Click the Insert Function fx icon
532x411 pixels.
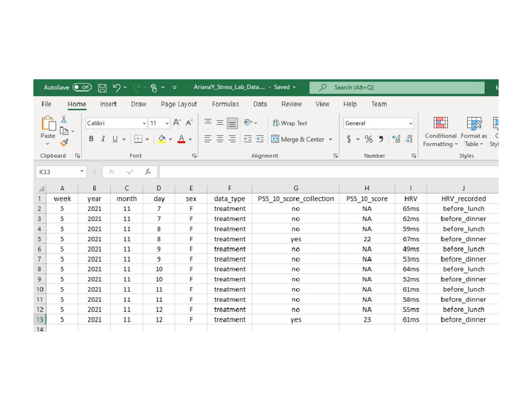148,172
